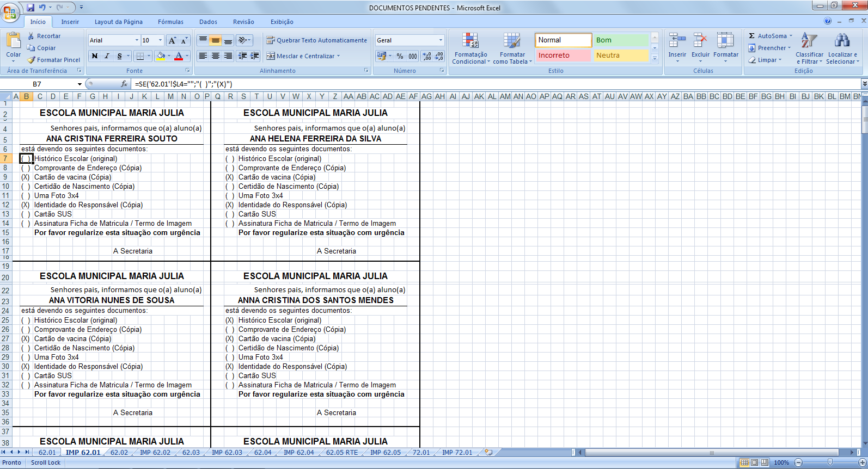
Task: Increase decimal places
Action: coord(427,56)
